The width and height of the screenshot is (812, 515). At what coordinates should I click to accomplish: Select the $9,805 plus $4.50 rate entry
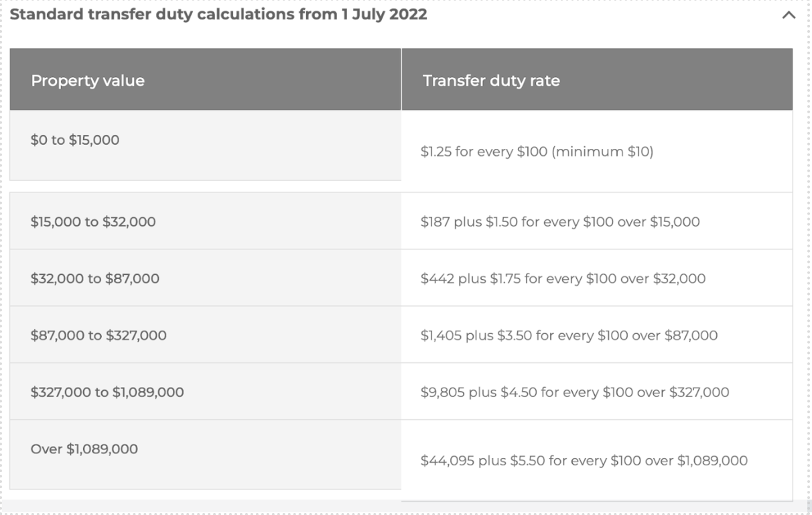click(x=575, y=392)
